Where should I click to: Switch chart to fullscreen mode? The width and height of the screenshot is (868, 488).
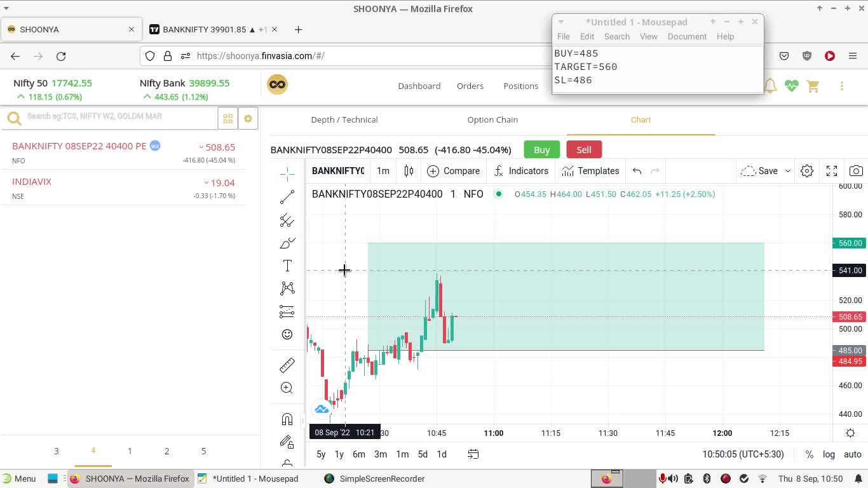(832, 171)
